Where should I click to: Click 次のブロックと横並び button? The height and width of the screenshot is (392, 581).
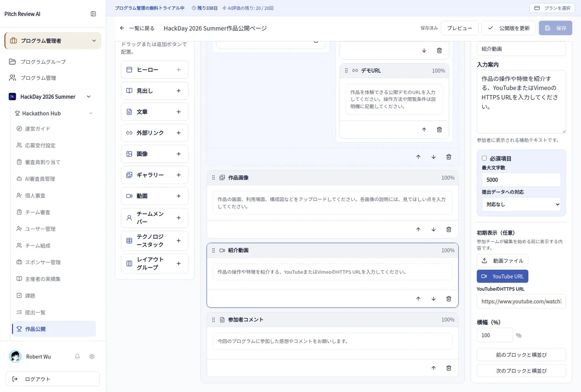click(x=521, y=371)
